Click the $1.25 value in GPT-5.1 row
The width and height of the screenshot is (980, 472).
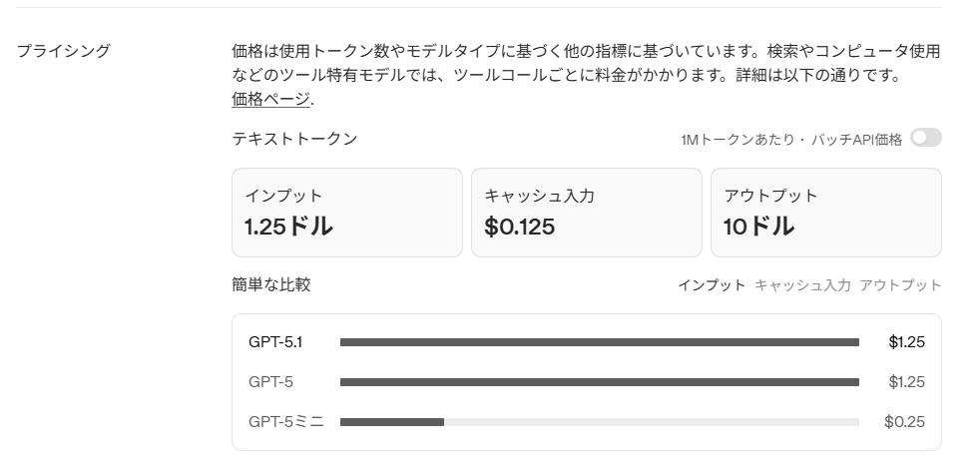tap(906, 342)
